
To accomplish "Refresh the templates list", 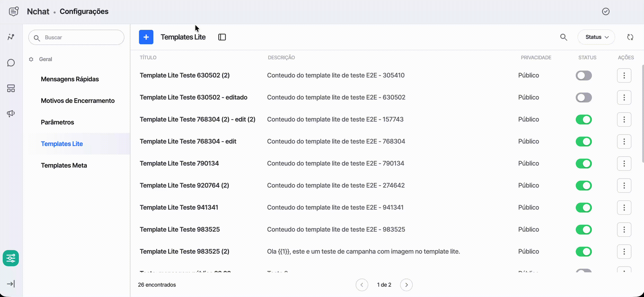I will 630,37.
